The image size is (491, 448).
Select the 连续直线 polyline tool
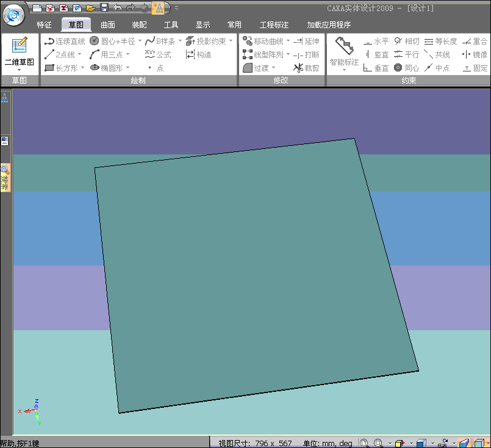click(x=65, y=42)
